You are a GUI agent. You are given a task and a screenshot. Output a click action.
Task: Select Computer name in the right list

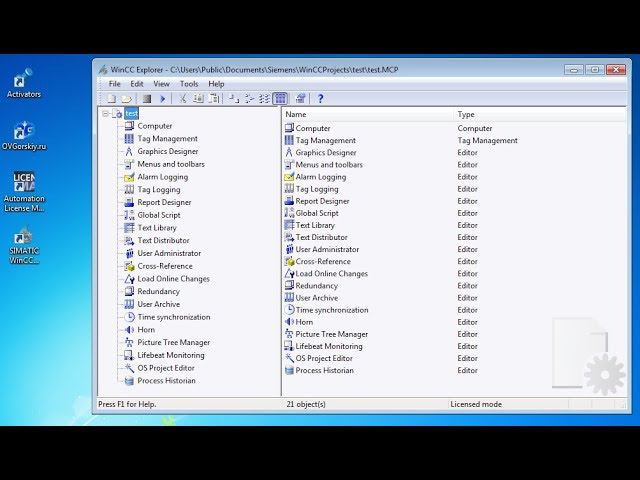point(313,128)
